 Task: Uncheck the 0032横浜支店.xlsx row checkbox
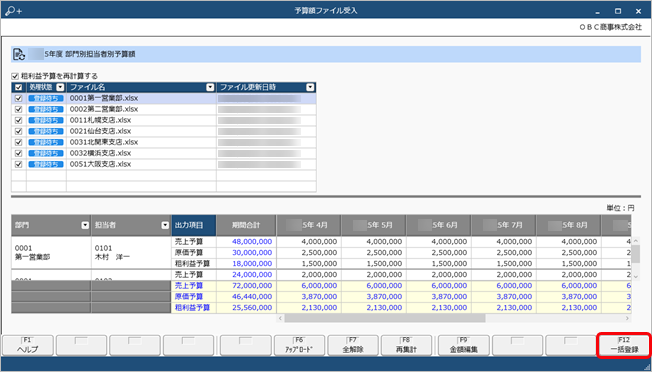click(18, 153)
